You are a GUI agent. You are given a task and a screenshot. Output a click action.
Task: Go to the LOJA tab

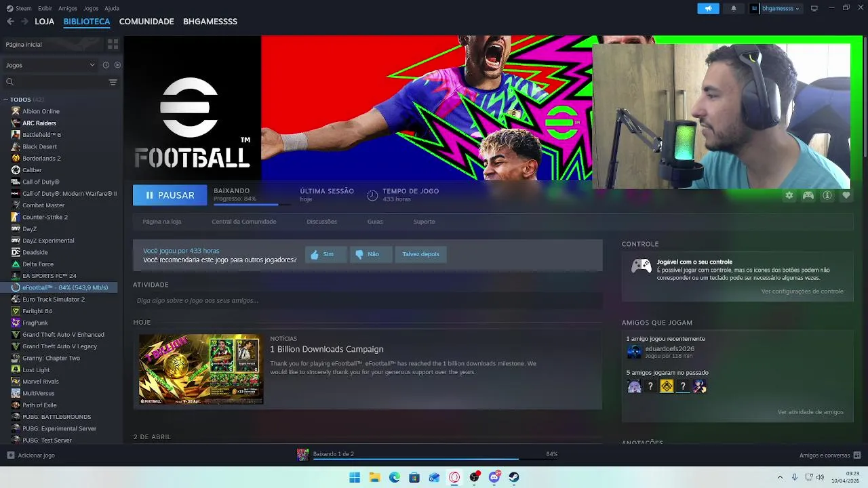point(45,21)
